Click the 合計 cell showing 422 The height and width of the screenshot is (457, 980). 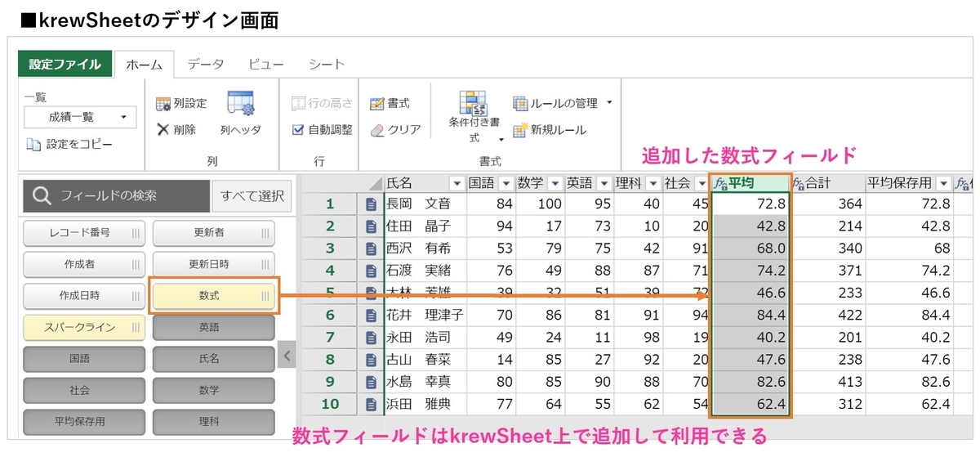(828, 315)
